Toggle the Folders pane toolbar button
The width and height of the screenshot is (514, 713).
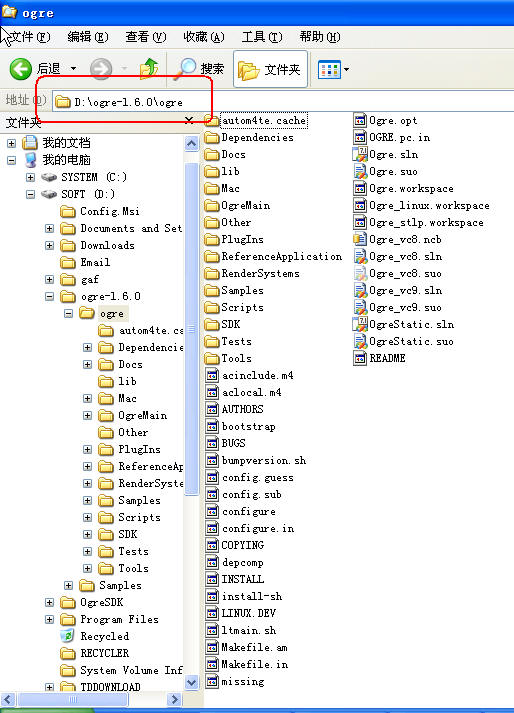click(x=270, y=69)
